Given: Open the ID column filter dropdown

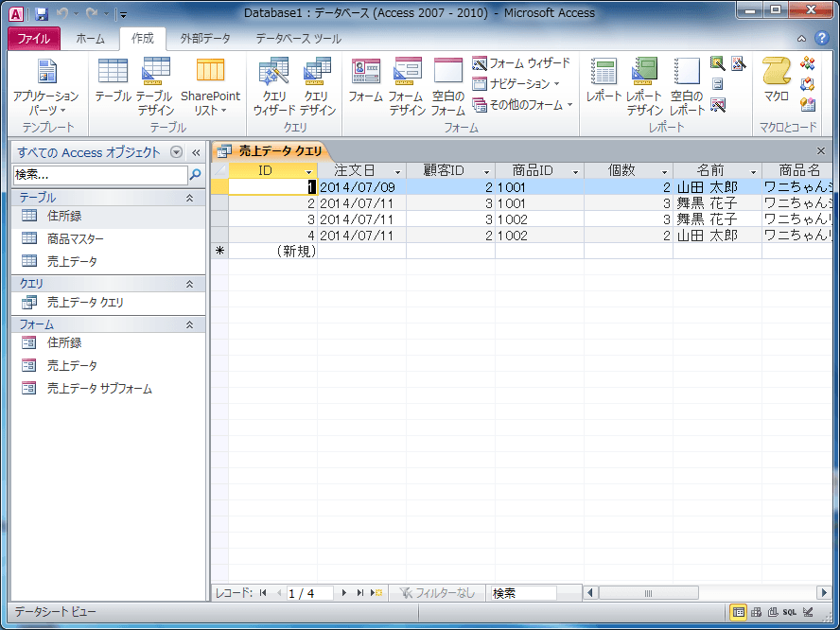Looking at the screenshot, I should (x=309, y=172).
